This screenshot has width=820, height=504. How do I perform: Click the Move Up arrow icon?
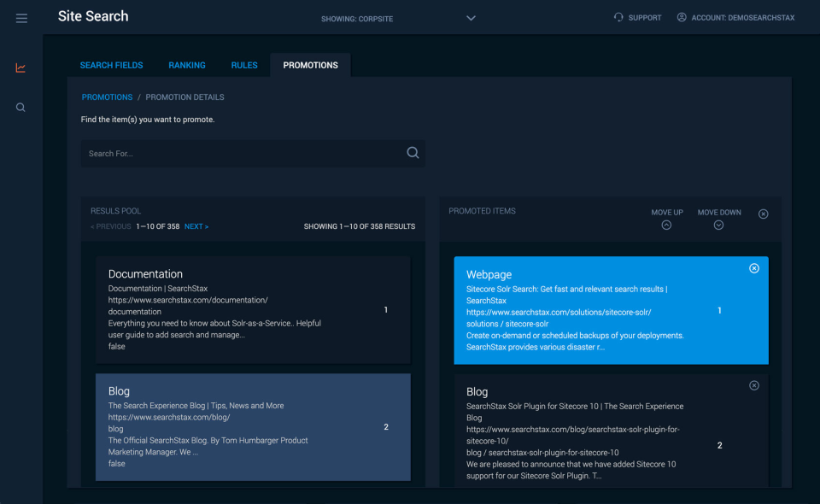click(x=666, y=225)
